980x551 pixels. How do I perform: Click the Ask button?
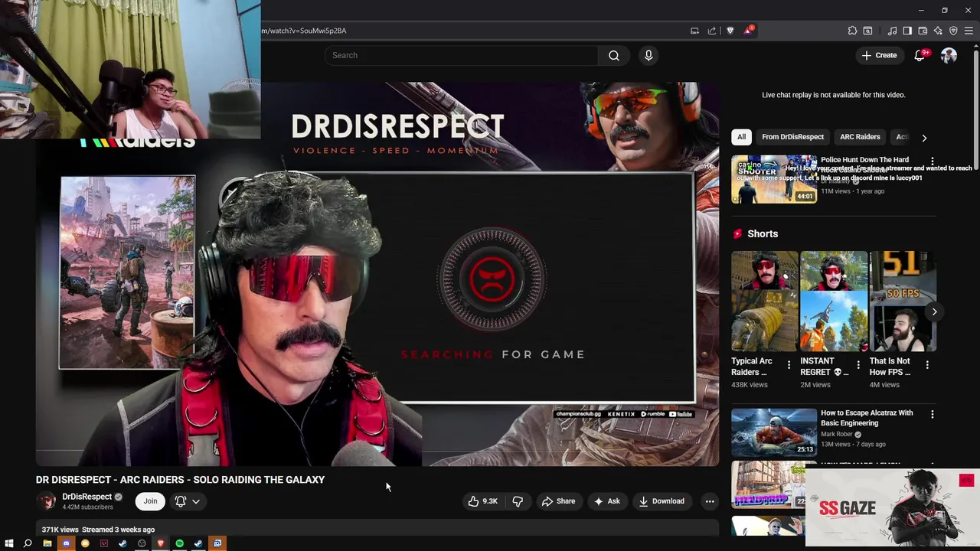(606, 501)
